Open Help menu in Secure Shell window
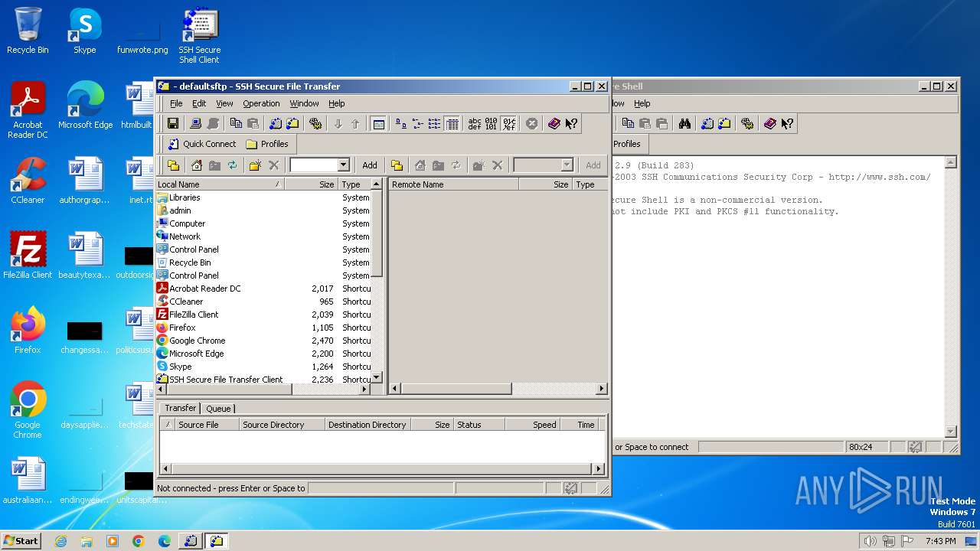 pos(642,103)
